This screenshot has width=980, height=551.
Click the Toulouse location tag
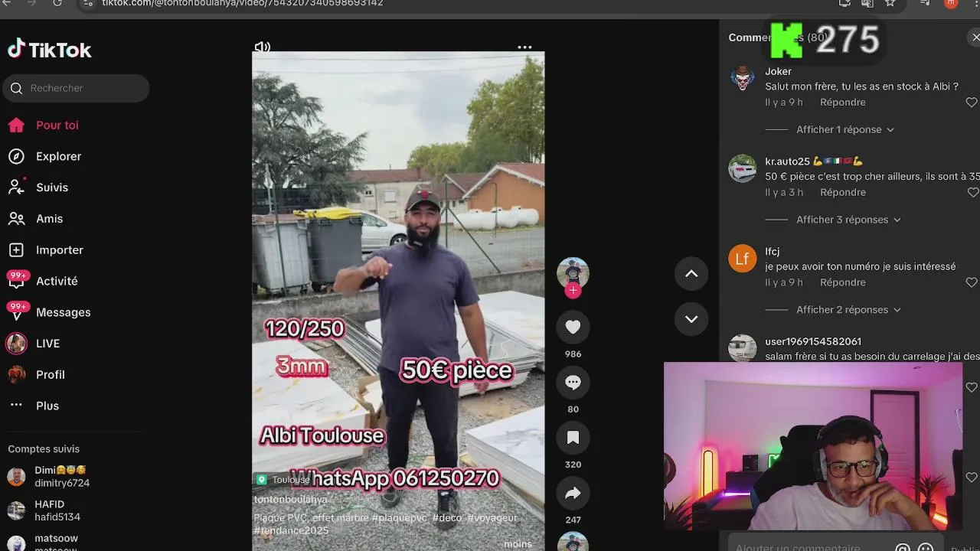pos(283,480)
